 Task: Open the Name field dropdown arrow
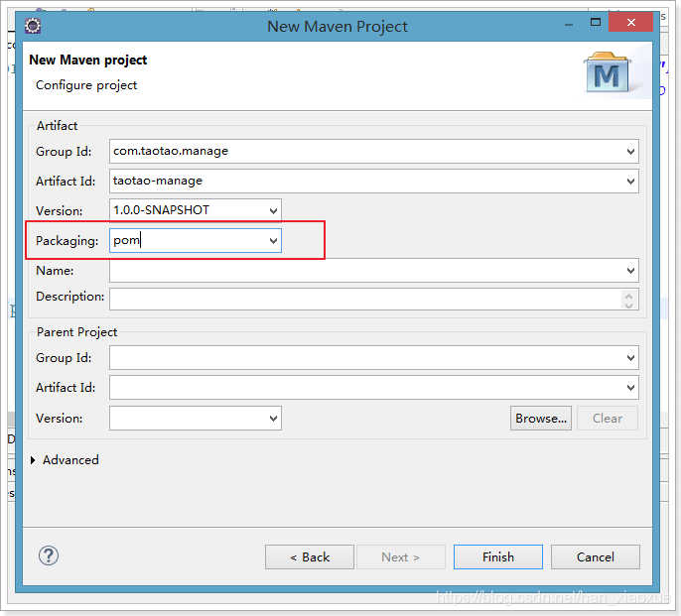(630, 271)
